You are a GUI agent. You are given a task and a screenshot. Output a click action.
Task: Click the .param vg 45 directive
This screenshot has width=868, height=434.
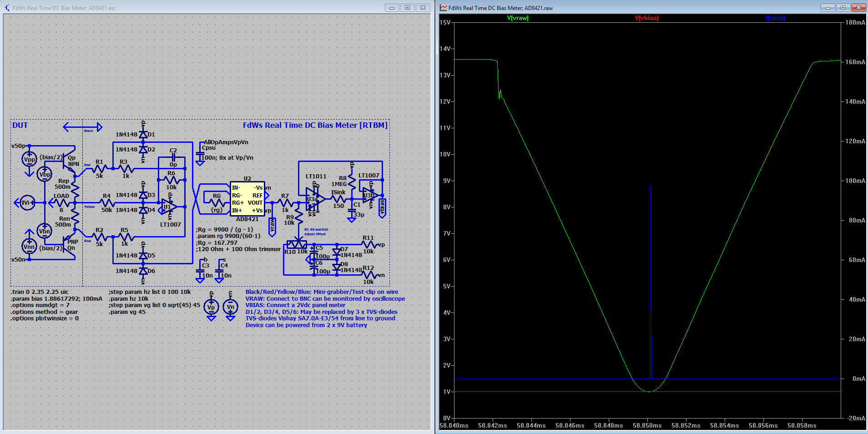[127, 312]
